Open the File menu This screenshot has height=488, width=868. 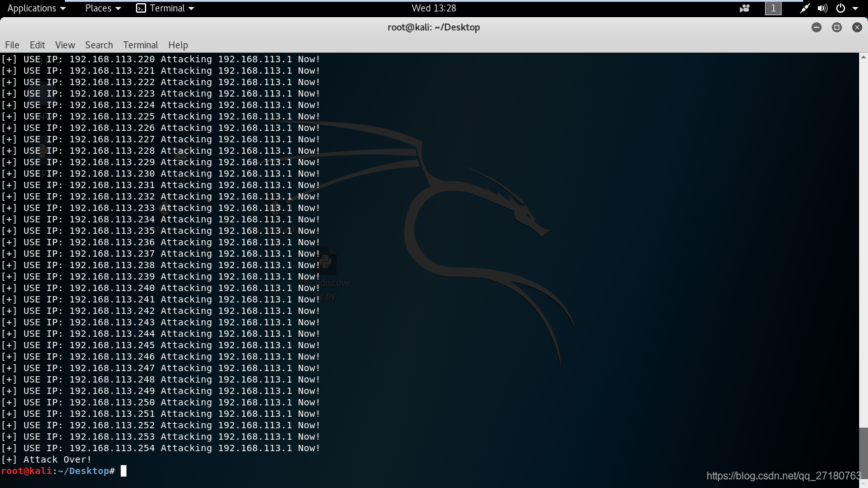click(12, 45)
